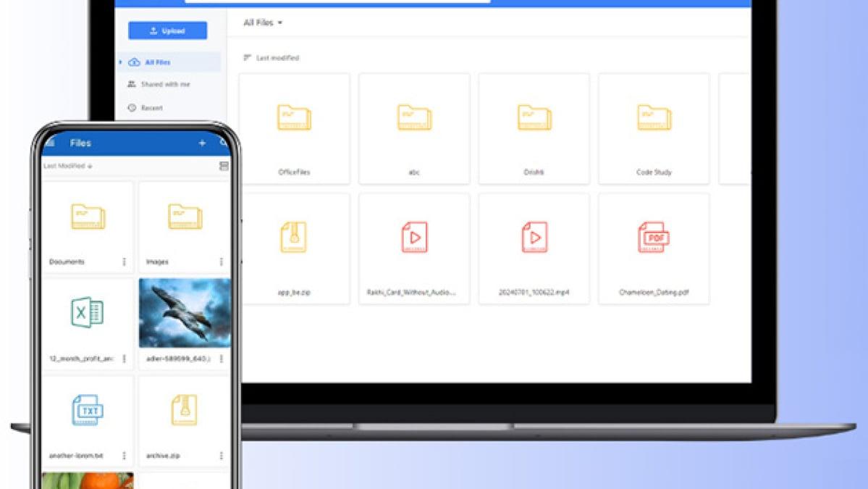
Task: Tap the phone Files menu icon
Action: click(51, 143)
